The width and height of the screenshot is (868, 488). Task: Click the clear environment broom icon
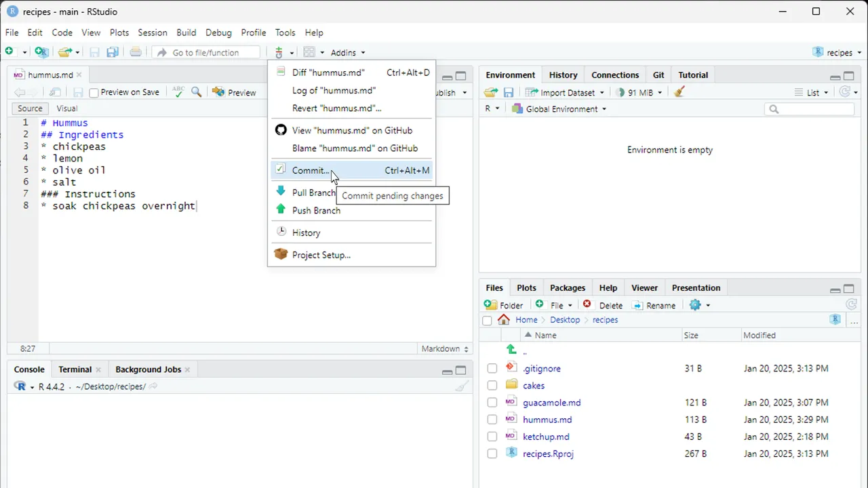click(679, 92)
